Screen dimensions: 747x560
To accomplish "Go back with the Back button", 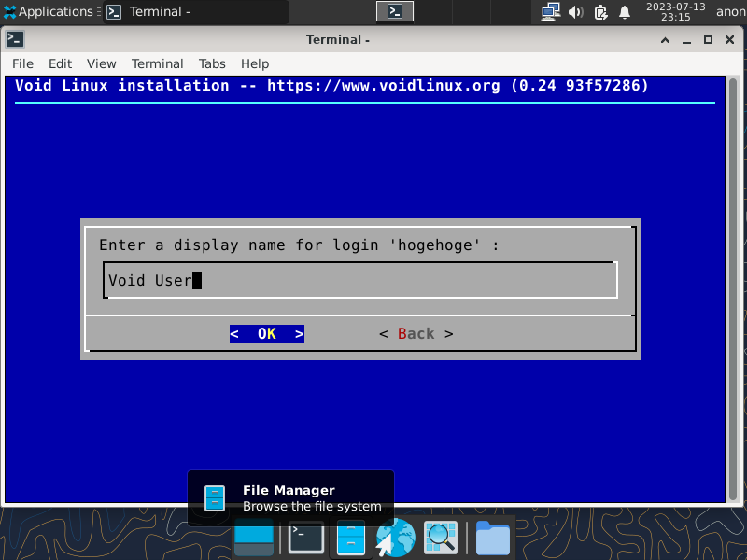I will click(416, 334).
